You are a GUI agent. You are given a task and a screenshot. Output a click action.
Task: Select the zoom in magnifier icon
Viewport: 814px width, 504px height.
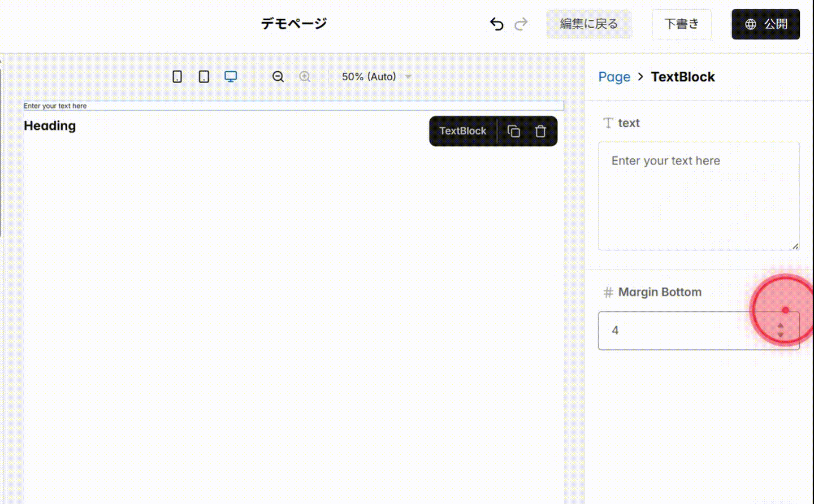click(x=305, y=76)
